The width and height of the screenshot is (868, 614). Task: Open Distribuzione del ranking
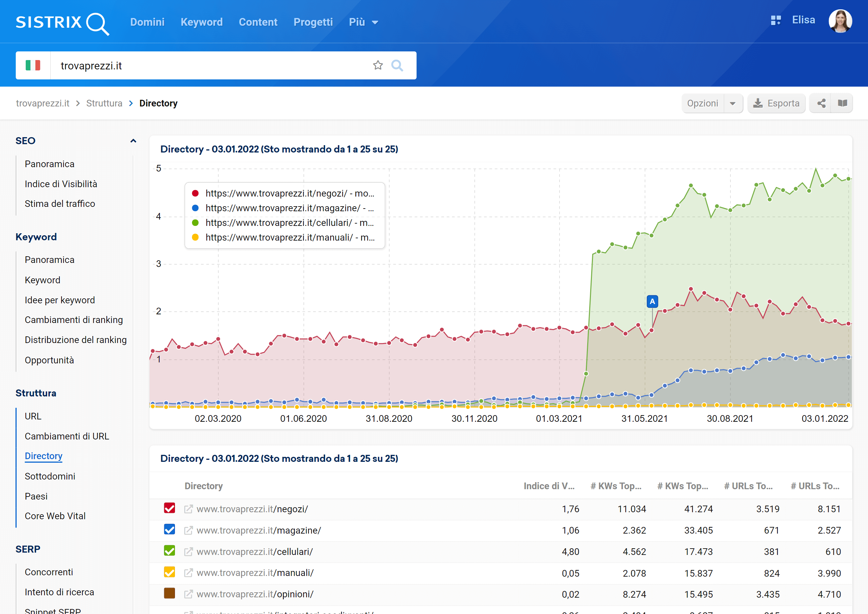[x=76, y=340]
